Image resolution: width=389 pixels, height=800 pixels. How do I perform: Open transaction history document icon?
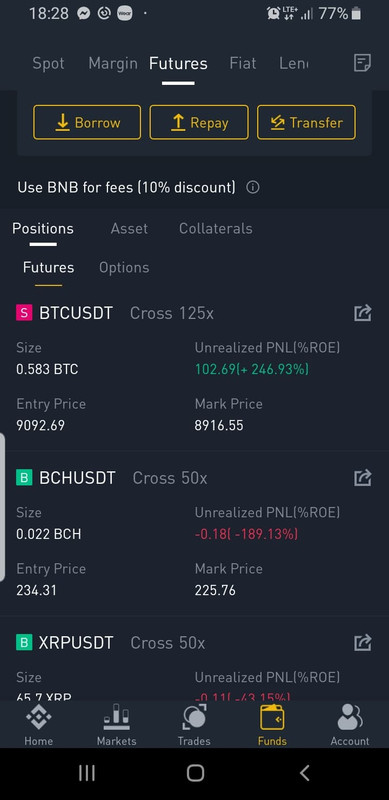[362, 63]
